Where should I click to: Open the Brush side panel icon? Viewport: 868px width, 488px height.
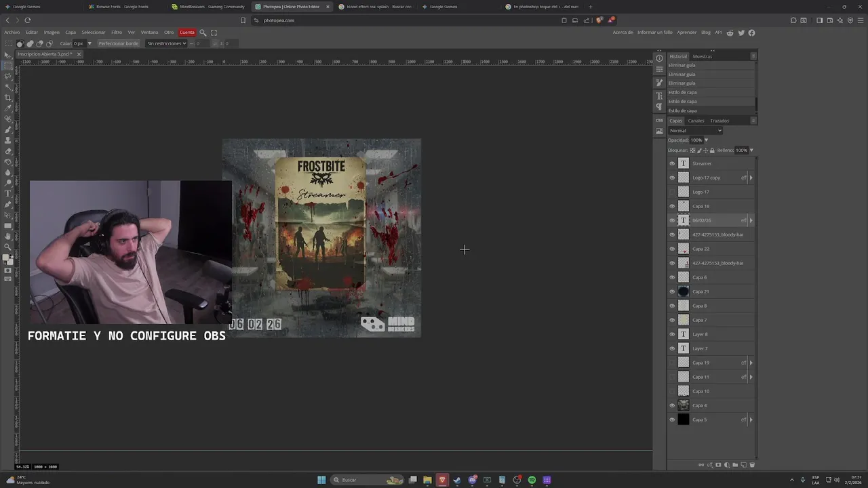coord(659,83)
